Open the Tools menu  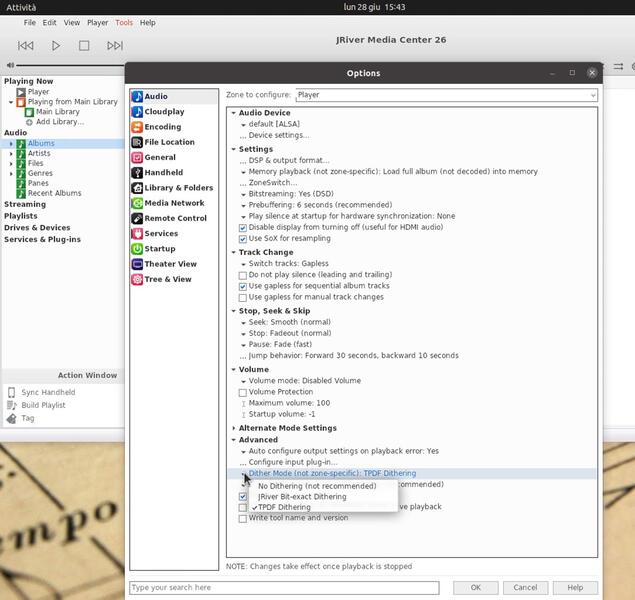click(x=124, y=22)
